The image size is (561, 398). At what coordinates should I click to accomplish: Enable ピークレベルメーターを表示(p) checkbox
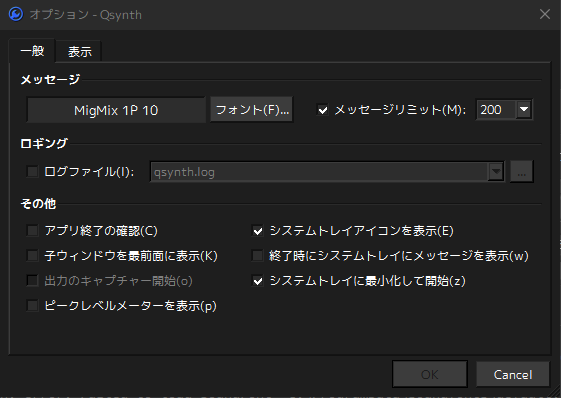pyautogui.click(x=32, y=306)
